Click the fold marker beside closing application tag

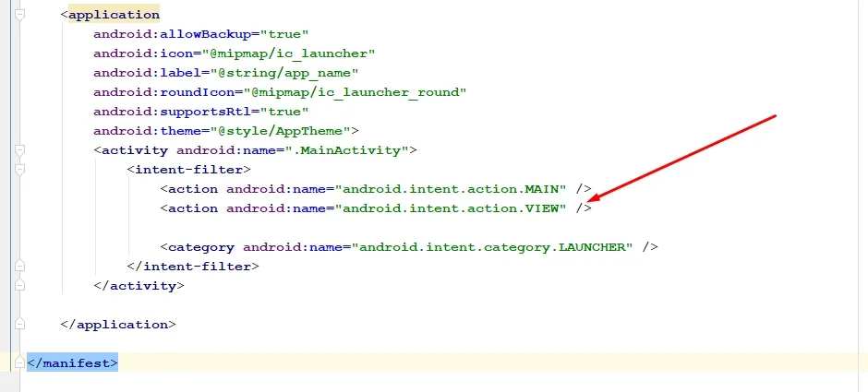coord(19,324)
